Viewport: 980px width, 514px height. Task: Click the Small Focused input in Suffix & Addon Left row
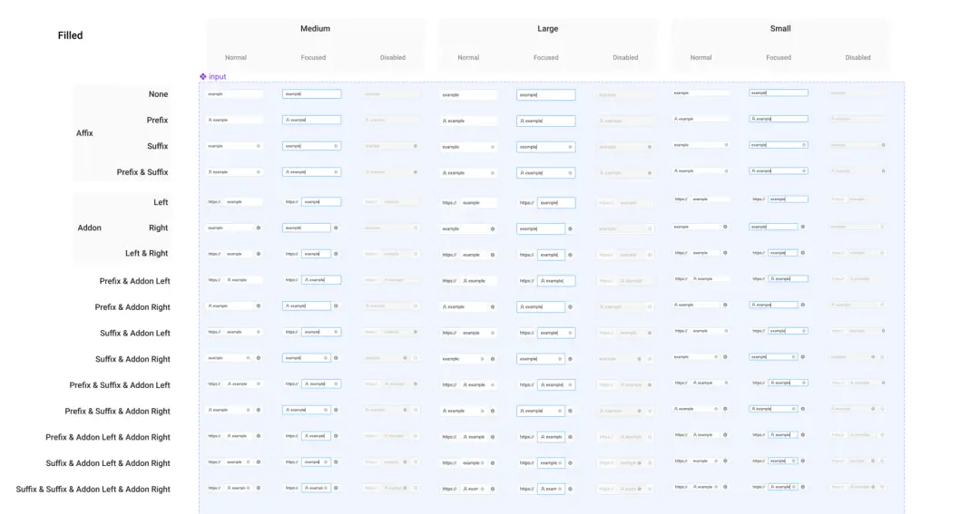[x=789, y=331]
